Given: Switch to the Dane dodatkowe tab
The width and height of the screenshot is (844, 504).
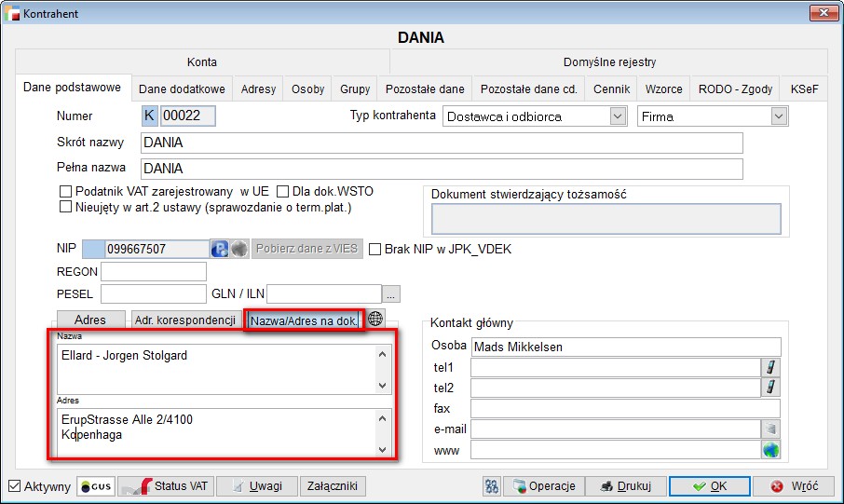Looking at the screenshot, I should [182, 89].
